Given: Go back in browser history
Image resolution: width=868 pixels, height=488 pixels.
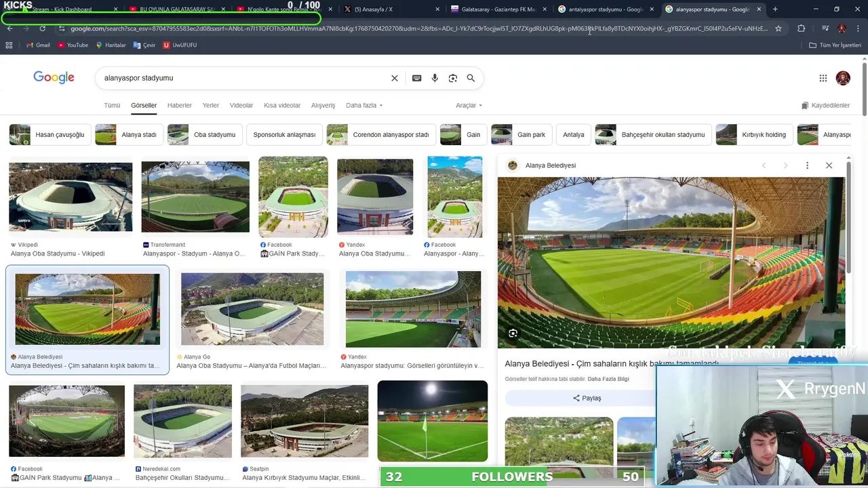Looking at the screenshot, I should (x=9, y=28).
